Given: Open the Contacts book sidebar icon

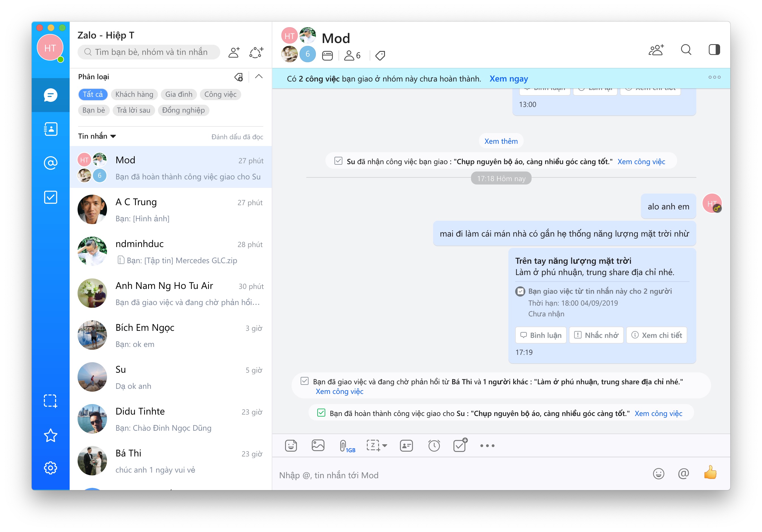Looking at the screenshot, I should coord(50,129).
